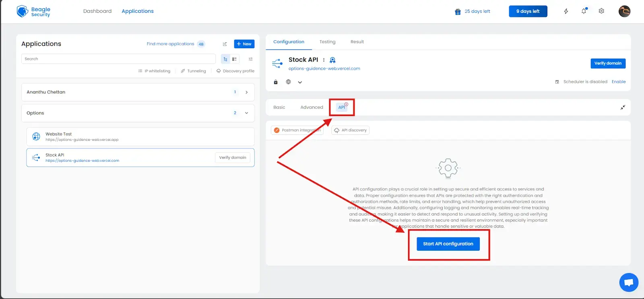Click the padlock icon under Stock API
This screenshot has width=644, height=299.
[276, 82]
